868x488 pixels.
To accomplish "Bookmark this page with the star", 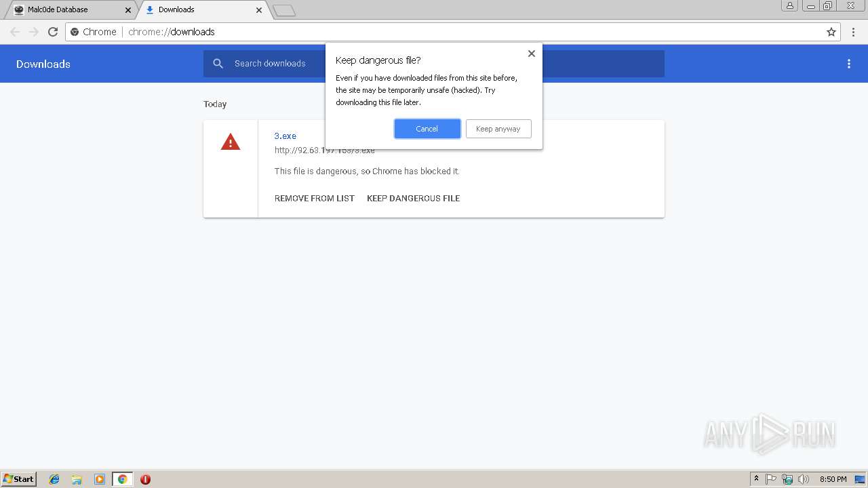I will click(x=831, y=32).
